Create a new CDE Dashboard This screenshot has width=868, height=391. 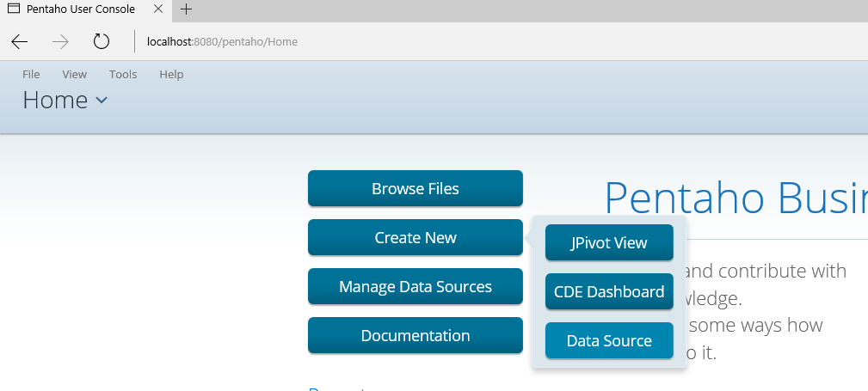[609, 291]
